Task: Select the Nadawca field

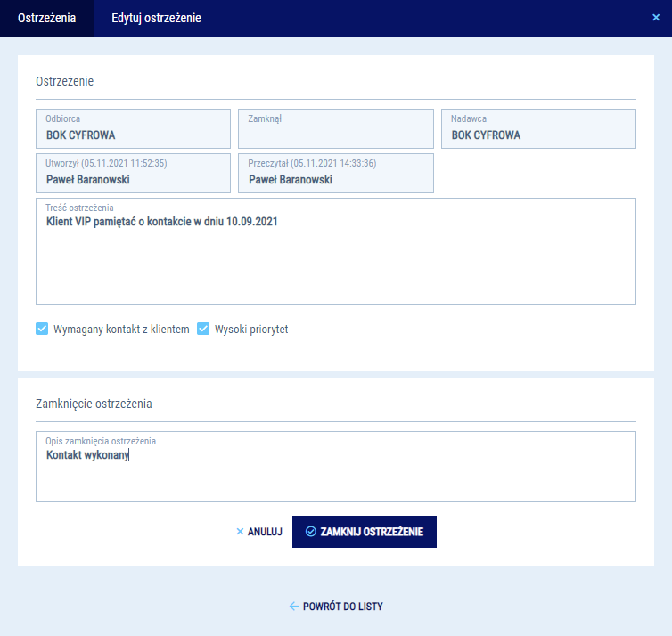Action: pos(538,129)
